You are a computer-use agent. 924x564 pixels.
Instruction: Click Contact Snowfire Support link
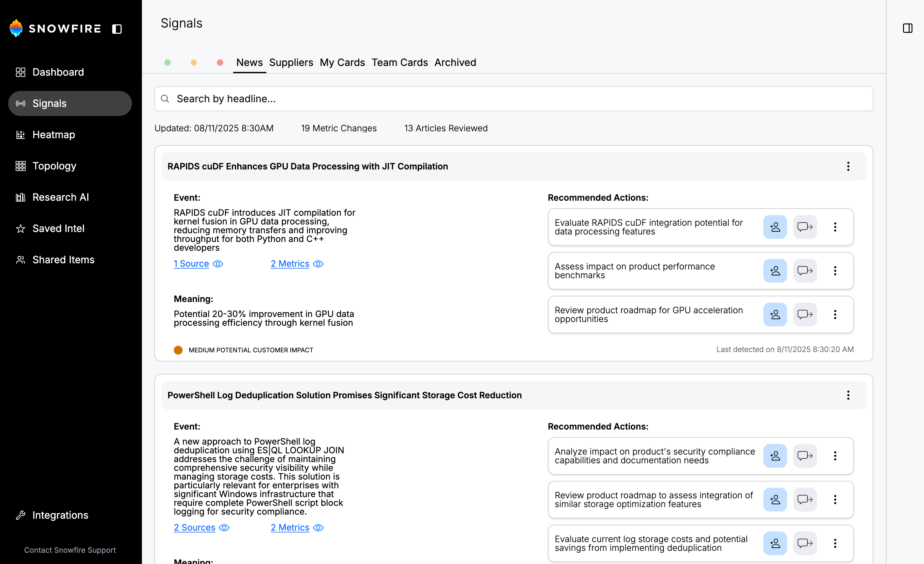pos(70,550)
